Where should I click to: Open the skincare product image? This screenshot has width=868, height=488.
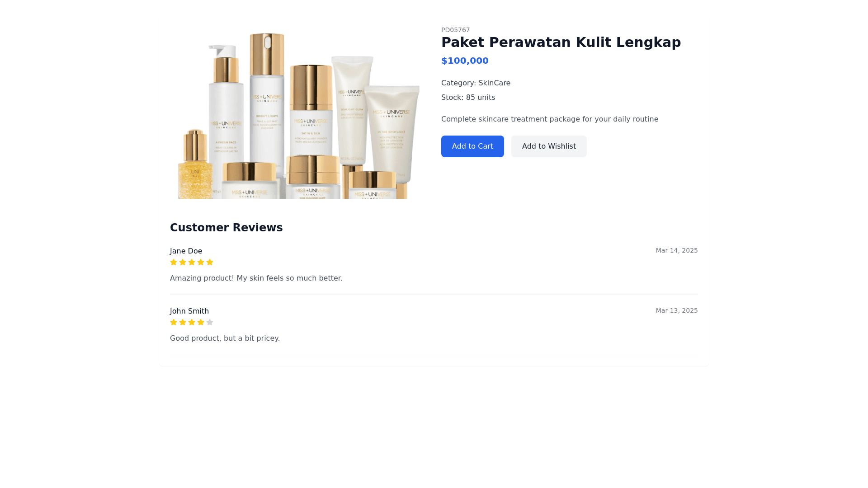click(x=298, y=113)
